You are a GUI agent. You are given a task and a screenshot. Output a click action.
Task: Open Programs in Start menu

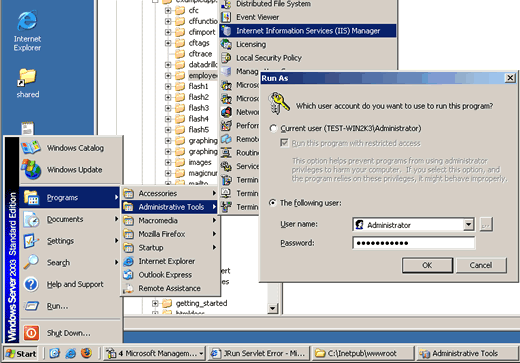70,198
